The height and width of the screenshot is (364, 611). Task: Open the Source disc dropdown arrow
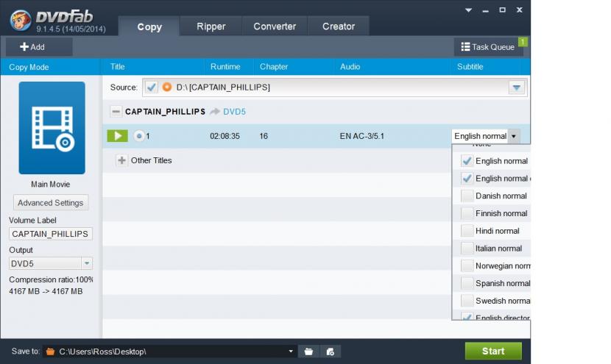pyautogui.click(x=516, y=88)
